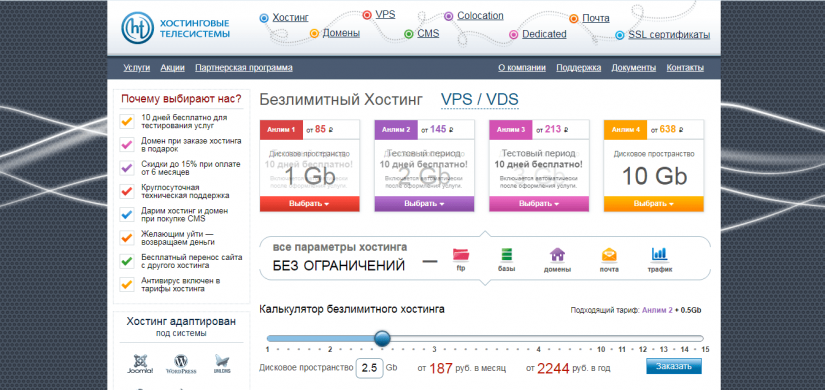Click checkmark next to Бесплатный перенос сайта
825x390 pixels.
tap(127, 261)
